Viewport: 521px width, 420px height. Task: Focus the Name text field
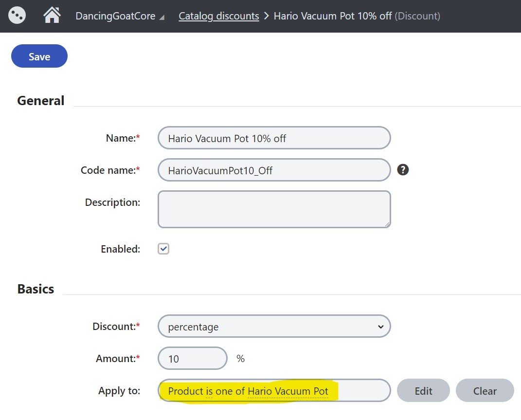274,138
